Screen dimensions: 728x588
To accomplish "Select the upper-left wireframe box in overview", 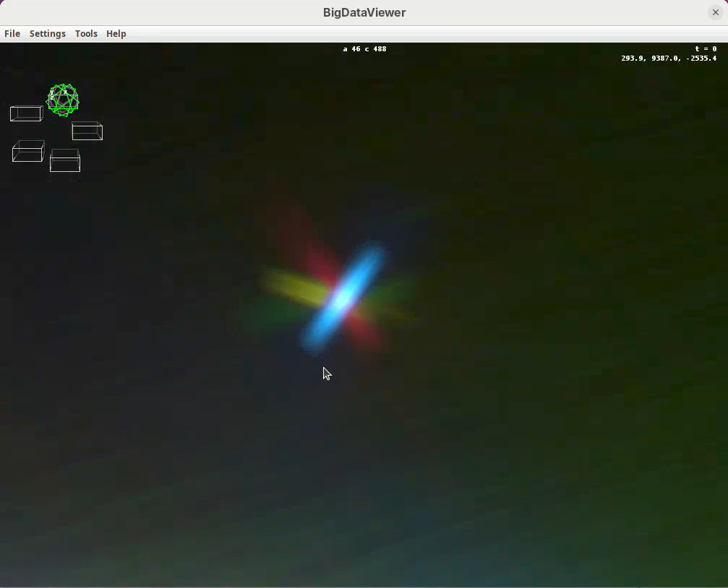I will pyautogui.click(x=26, y=113).
